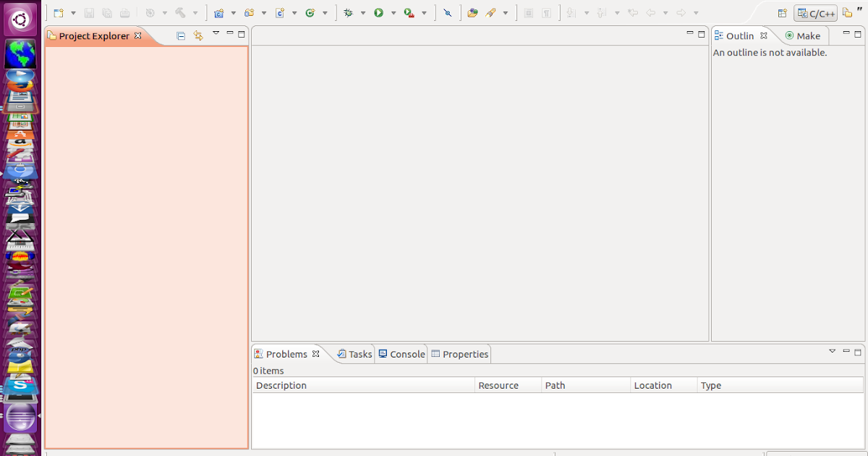This screenshot has height=456, width=868.
Task: Toggle Show Whitespace Characters icon
Action: coord(547,13)
